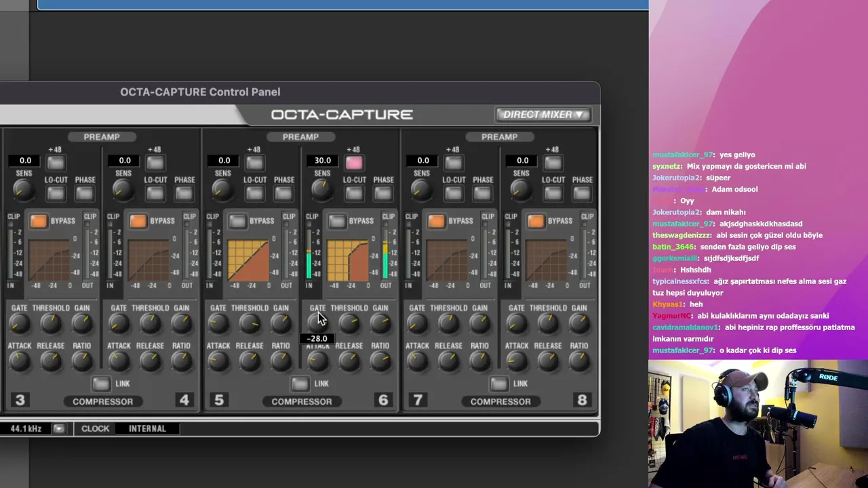Click chat username batin_3646
Viewport: 868px width, 488px height.
click(x=673, y=247)
